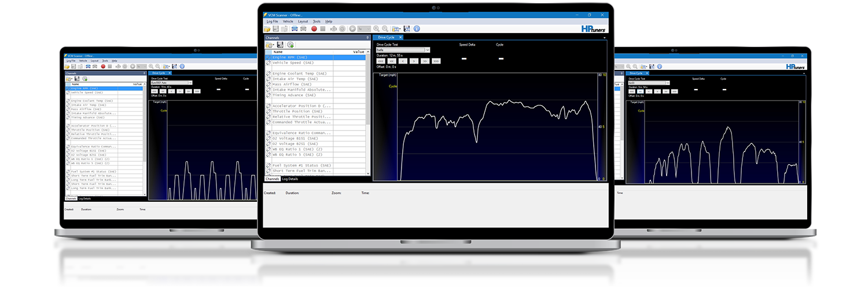Click the open log file folder icon
Screen dimensions: 868x289
pyautogui.click(x=267, y=28)
